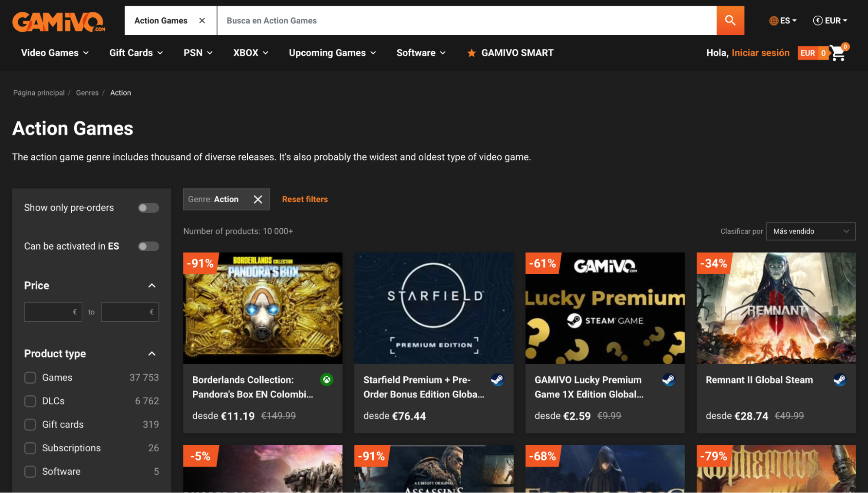Click Xbox platform icon on Borderlands card
Viewport: 868px width, 493px height.
(327, 380)
